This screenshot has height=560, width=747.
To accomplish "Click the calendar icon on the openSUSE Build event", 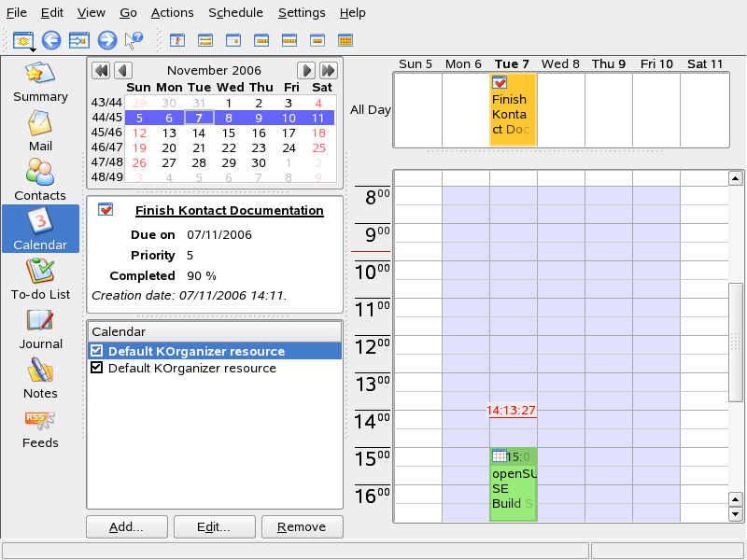I will pos(499,455).
